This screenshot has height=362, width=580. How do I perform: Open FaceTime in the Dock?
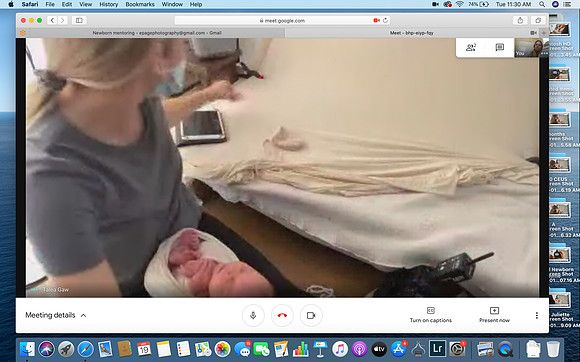coord(262,349)
